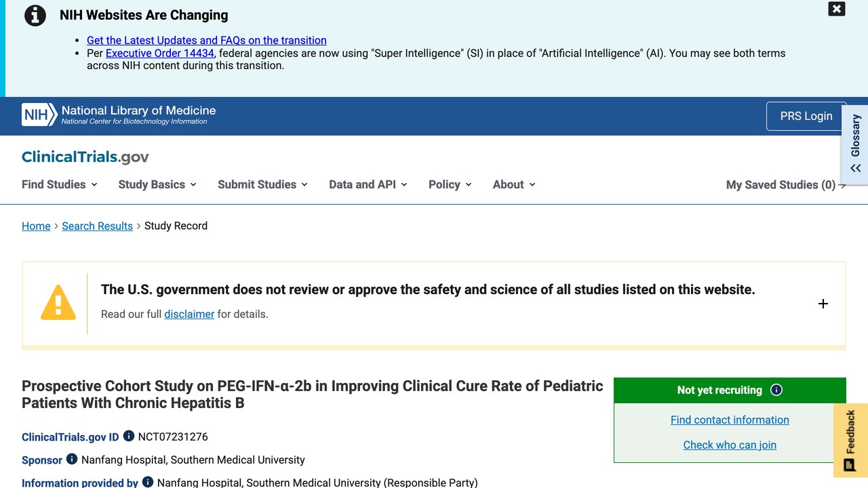Open latest updates and FAQs link
The width and height of the screenshot is (868, 488).
(207, 41)
